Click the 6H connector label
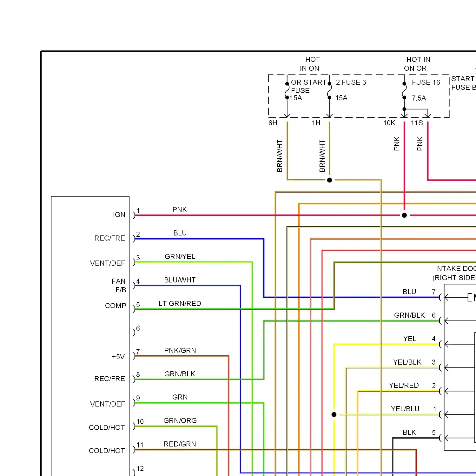The height and width of the screenshot is (476, 476). (x=273, y=123)
